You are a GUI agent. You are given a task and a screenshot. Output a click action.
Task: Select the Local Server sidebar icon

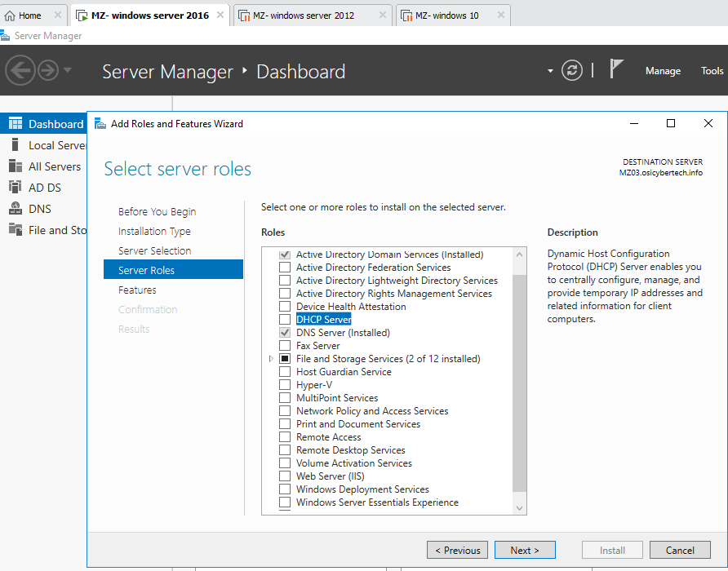coord(16,145)
